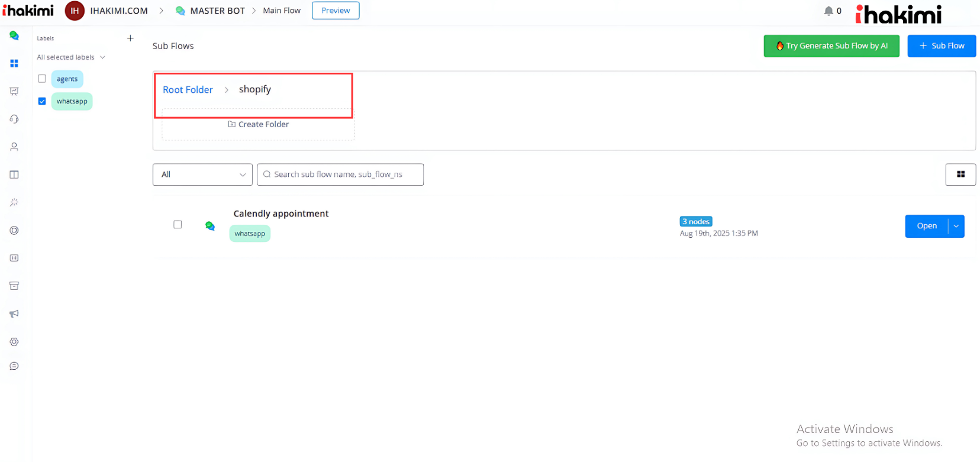The height and width of the screenshot is (462, 980).
Task: Click the notification bell icon
Action: [x=829, y=11]
